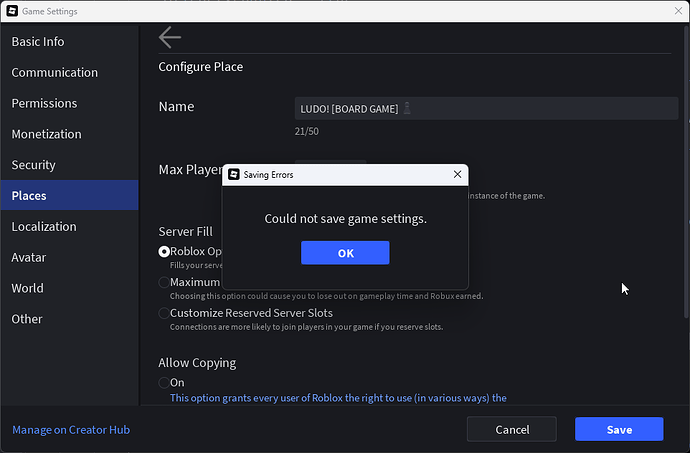Click the Allow Copying label

click(197, 363)
